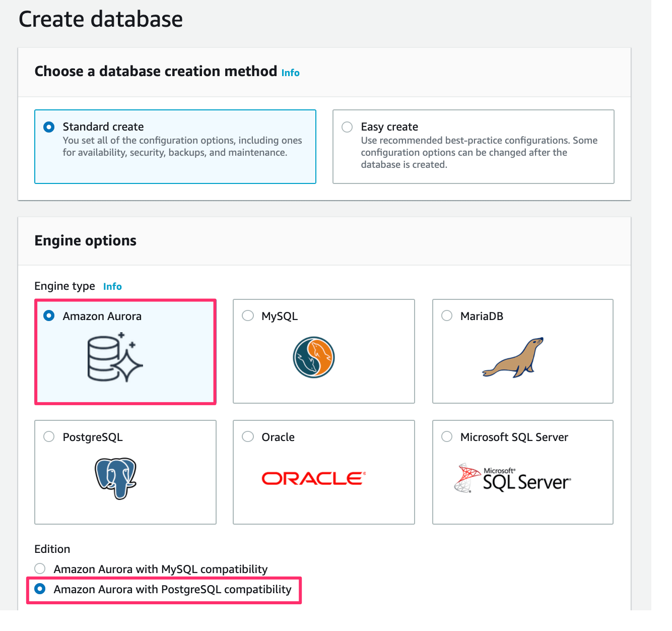Select the PostgreSQL engine radio button
The image size is (672, 631).
(48, 436)
